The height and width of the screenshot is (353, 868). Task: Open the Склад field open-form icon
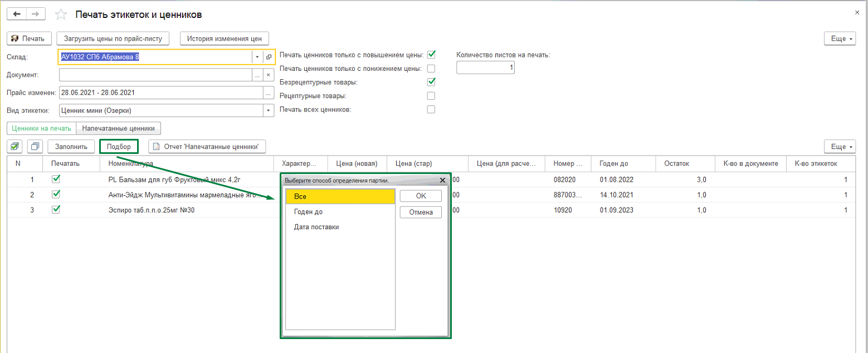tap(269, 57)
